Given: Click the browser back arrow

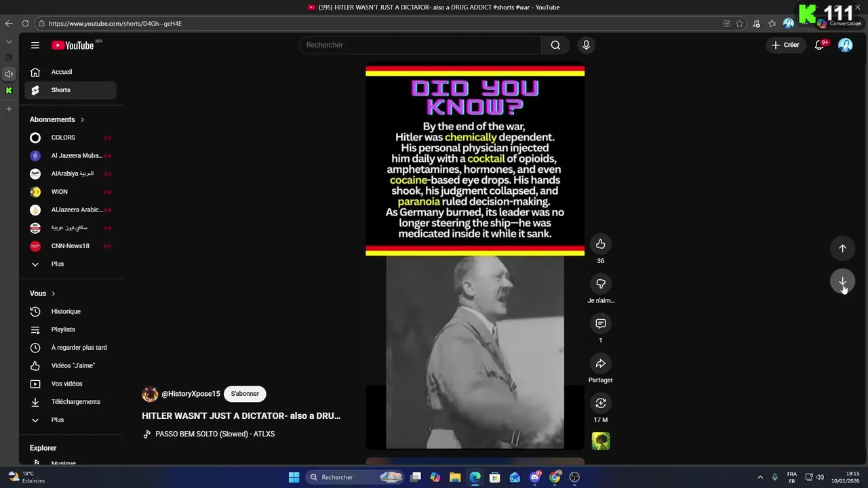Looking at the screenshot, I should pyautogui.click(x=9, y=23).
